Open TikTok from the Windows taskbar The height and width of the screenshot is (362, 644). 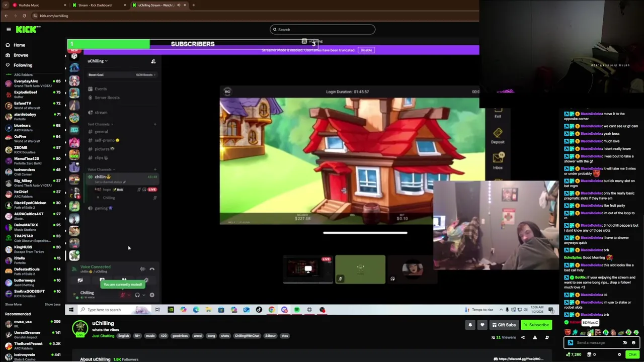(x=259, y=310)
